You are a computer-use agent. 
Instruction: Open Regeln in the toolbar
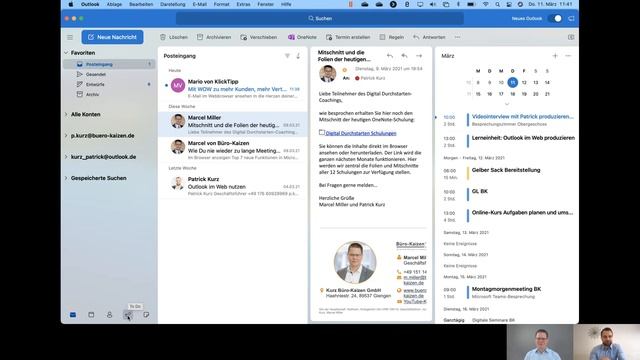point(391,37)
